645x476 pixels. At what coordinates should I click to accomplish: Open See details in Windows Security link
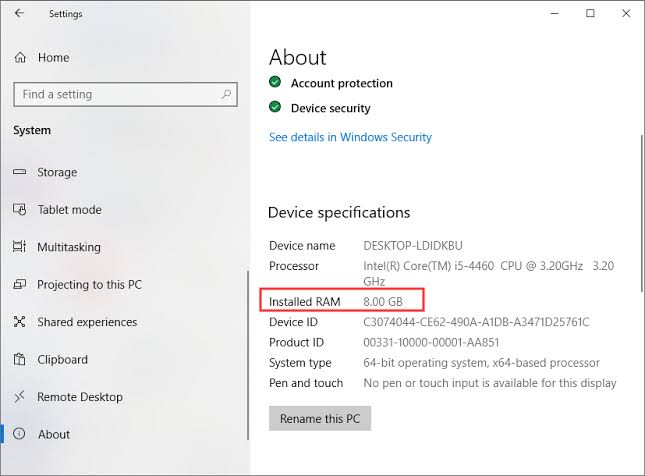[x=350, y=137]
